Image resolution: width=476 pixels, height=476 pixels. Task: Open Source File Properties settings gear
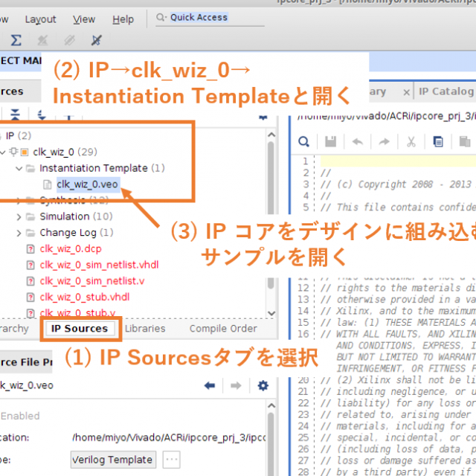coord(263,385)
